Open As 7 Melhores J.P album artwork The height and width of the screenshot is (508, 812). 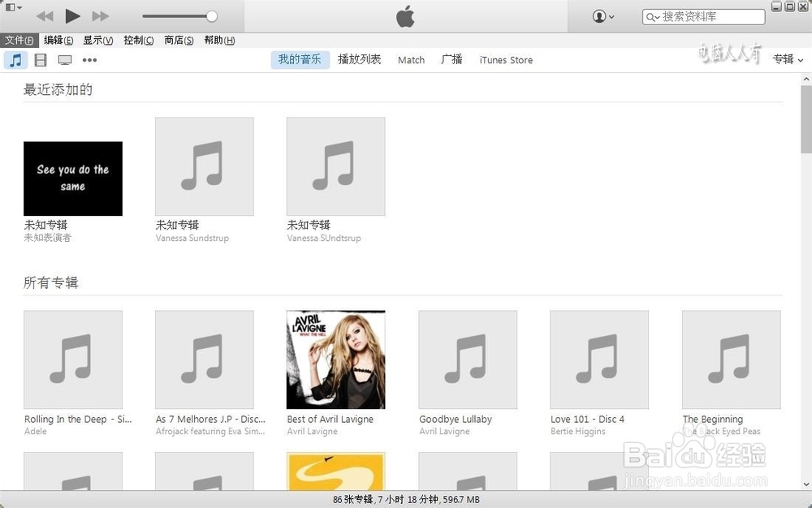pyautogui.click(x=205, y=359)
